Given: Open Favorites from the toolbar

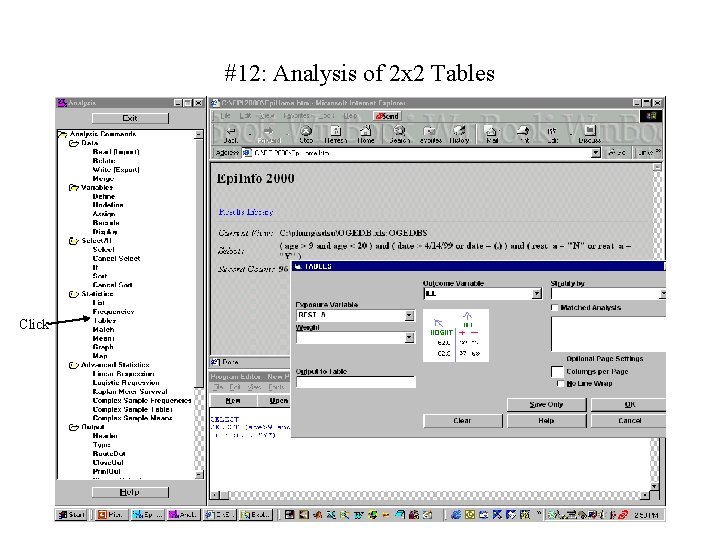Looking at the screenshot, I should [430, 135].
